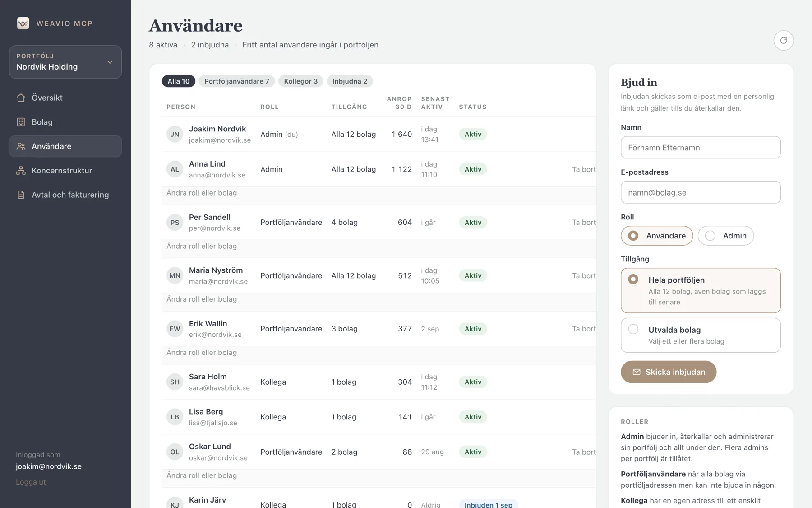Click the MN avatar for Maria Nyström
812x508 pixels.
click(175, 276)
